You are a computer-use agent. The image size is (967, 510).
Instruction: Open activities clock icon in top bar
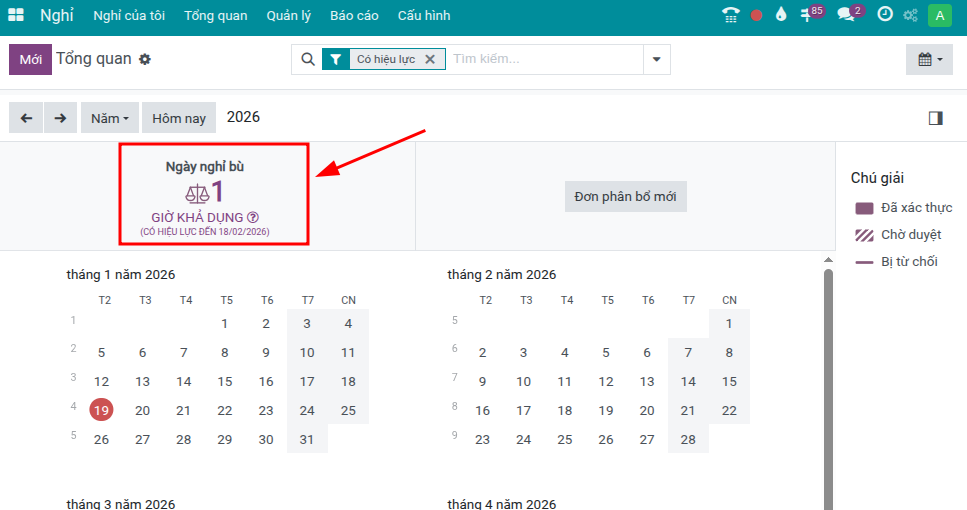885,15
